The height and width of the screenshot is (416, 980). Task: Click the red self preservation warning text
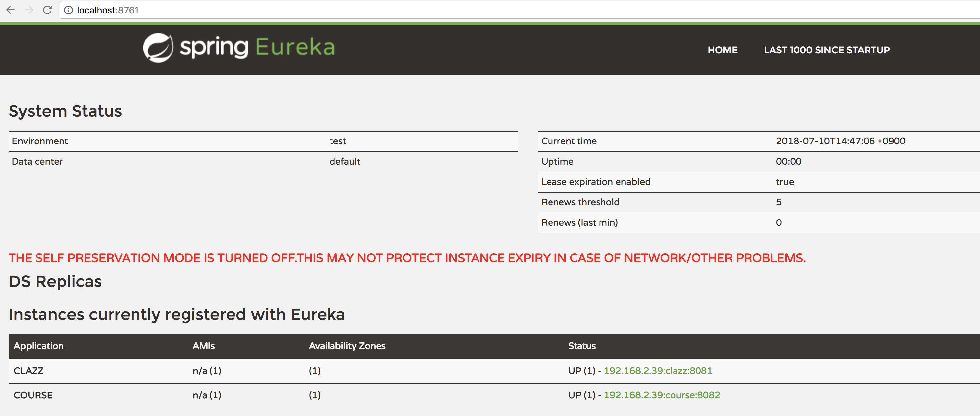(x=407, y=258)
